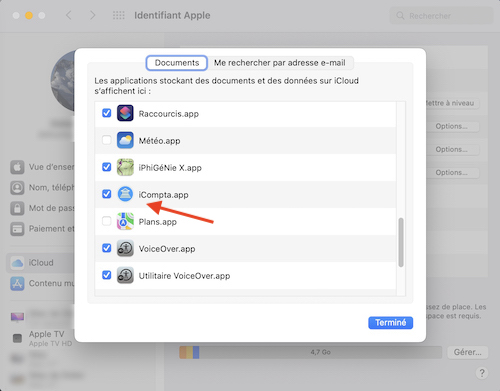Select the Utilitaire VoiceOver.app row label
Image resolution: width=500 pixels, height=391 pixels.
(184, 276)
